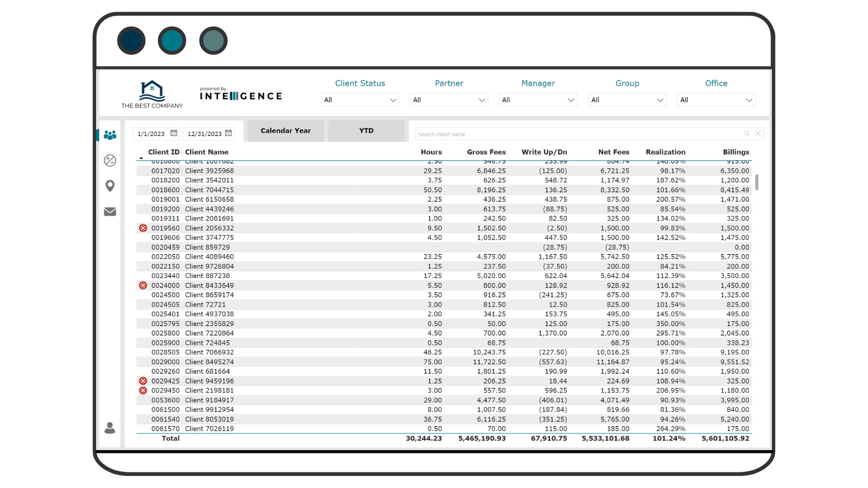Expand the Manager filter dropdown
Viewport: 868px width, 488px height.
tap(538, 100)
